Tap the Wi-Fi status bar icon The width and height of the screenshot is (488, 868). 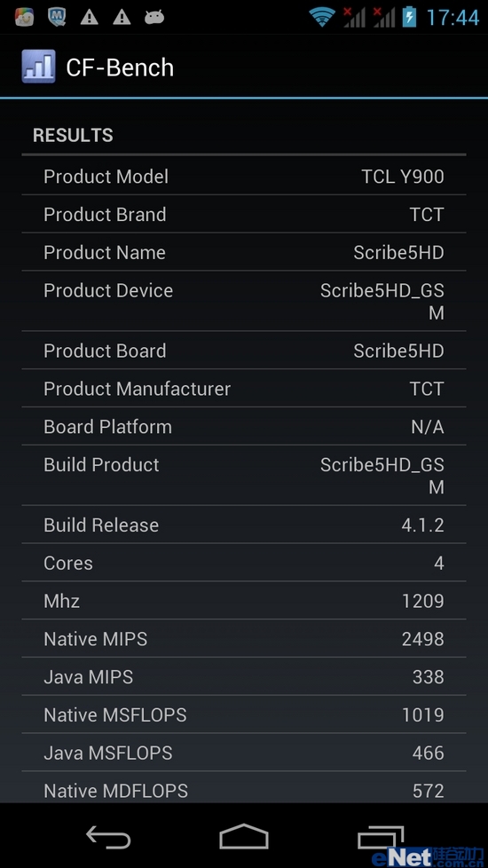pyautogui.click(x=323, y=17)
